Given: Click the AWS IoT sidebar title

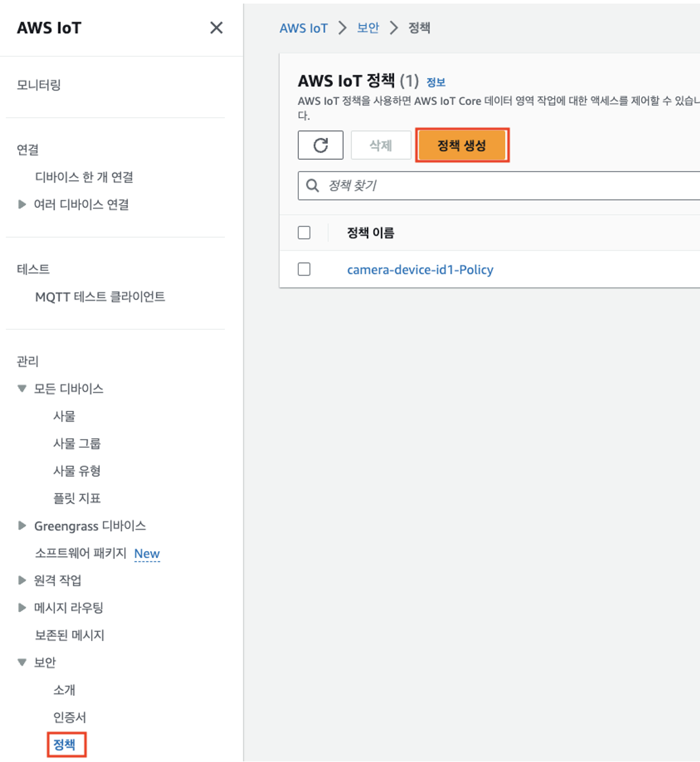Looking at the screenshot, I should click(x=49, y=28).
